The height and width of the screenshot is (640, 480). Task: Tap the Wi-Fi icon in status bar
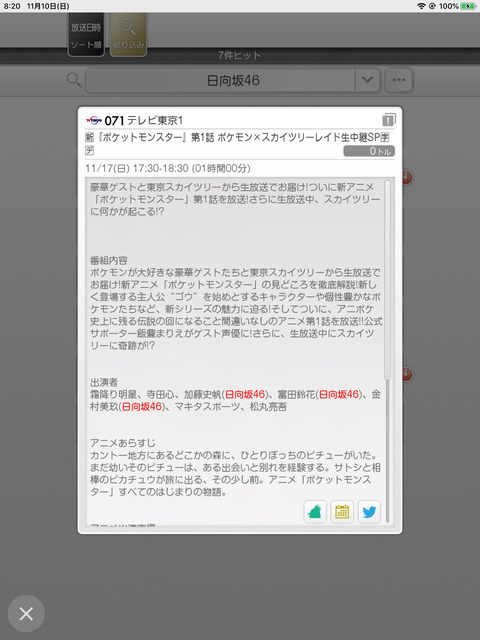tap(421, 6)
